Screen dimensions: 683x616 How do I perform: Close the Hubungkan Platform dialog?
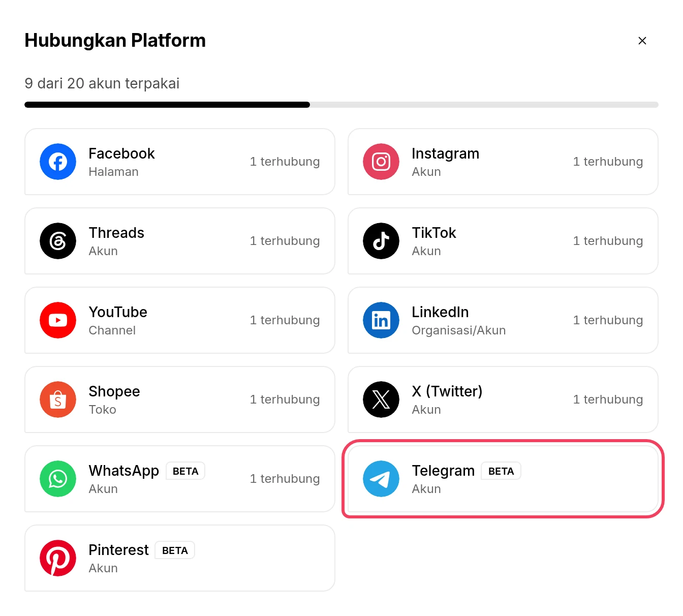pyautogui.click(x=642, y=41)
